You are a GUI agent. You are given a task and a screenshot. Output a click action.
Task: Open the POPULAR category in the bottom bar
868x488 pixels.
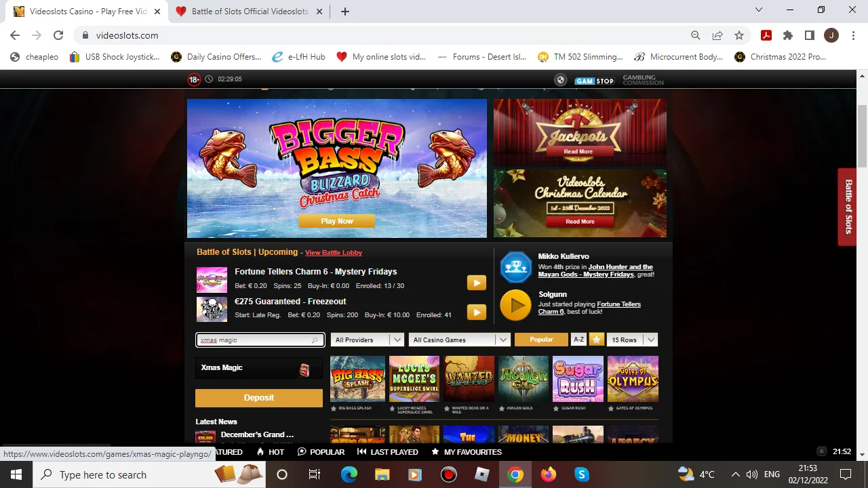tap(321, 452)
